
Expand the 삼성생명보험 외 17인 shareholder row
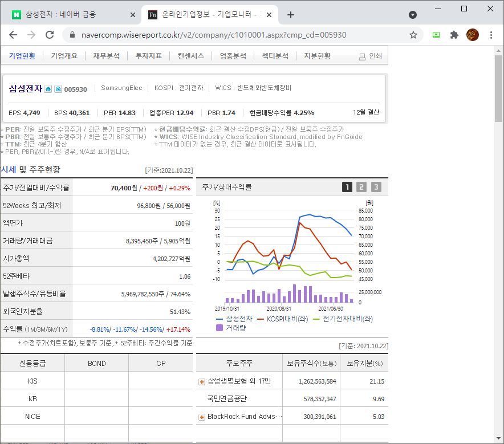(x=201, y=382)
